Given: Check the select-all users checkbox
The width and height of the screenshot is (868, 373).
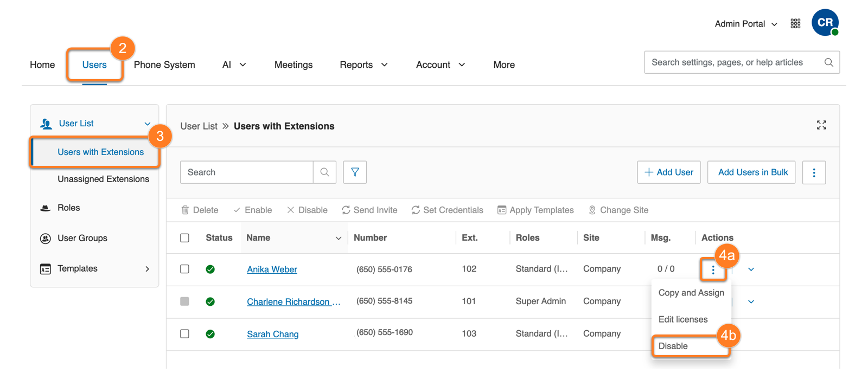Looking at the screenshot, I should (184, 238).
